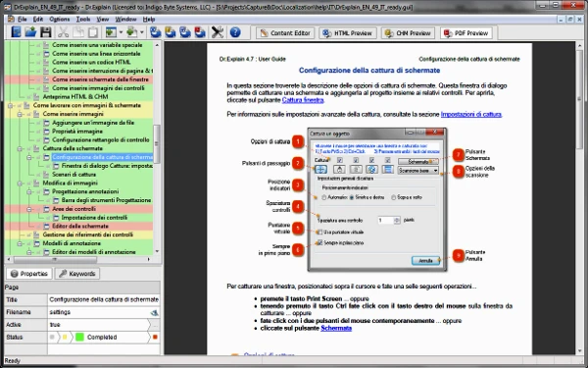Click the yellow Export to CHM icon
The height and width of the screenshot is (368, 588).
point(171,32)
